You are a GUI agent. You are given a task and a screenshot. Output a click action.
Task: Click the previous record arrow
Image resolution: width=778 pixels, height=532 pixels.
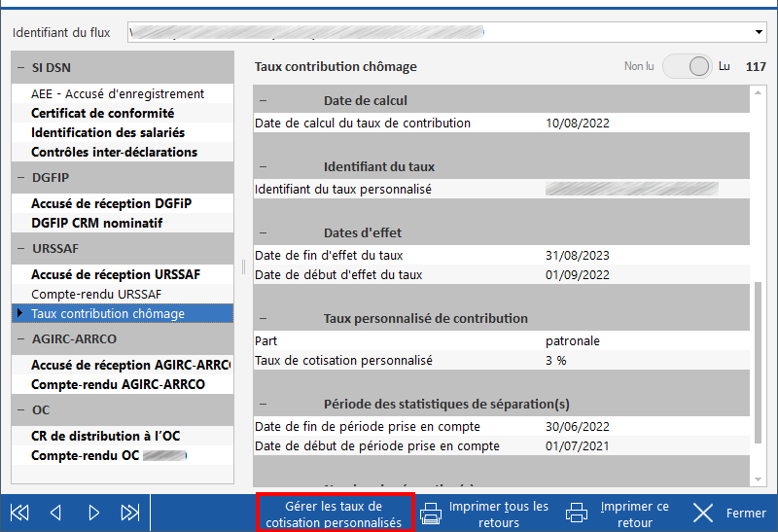55,513
